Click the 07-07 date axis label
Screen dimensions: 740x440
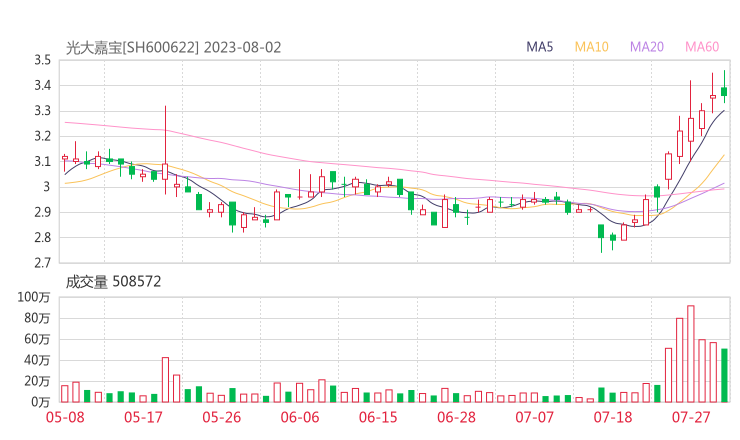coord(534,417)
